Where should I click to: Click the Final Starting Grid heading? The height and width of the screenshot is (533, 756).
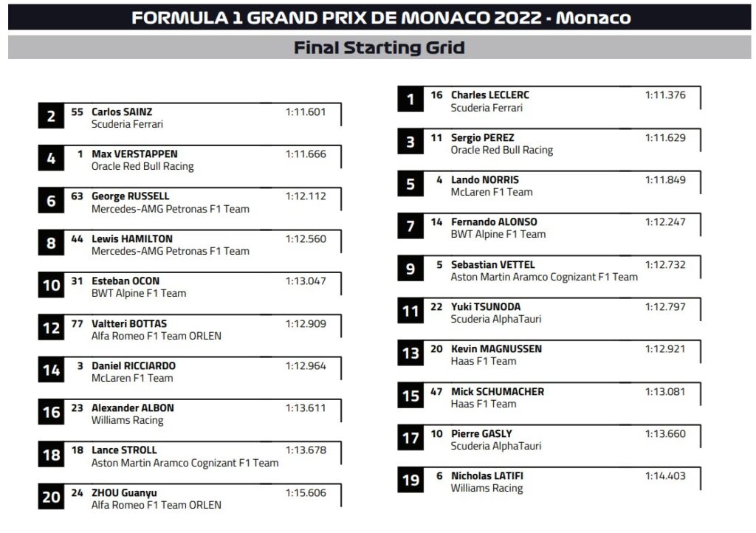pos(379,48)
